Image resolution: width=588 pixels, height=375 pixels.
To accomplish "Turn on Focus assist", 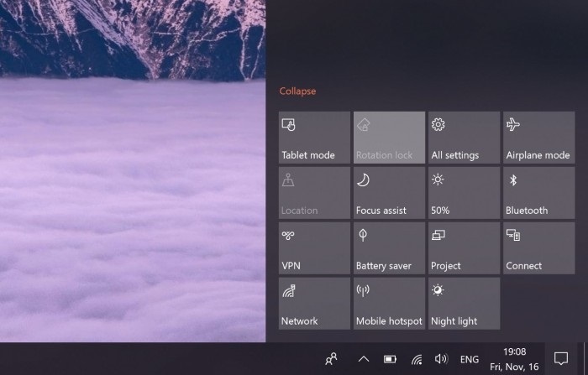I will coord(389,193).
